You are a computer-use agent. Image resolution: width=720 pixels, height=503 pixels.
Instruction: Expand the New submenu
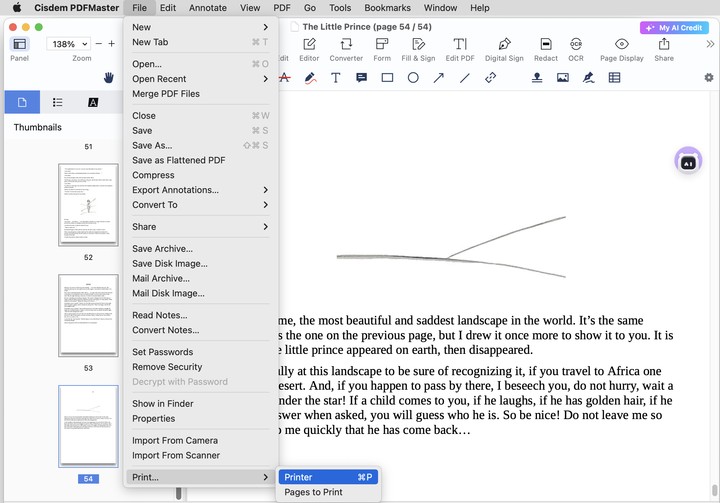[201, 27]
